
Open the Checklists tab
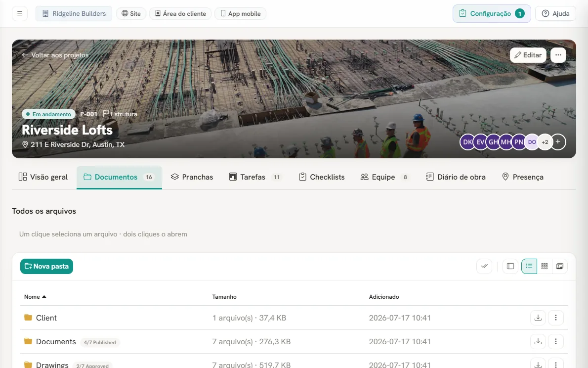(x=322, y=177)
